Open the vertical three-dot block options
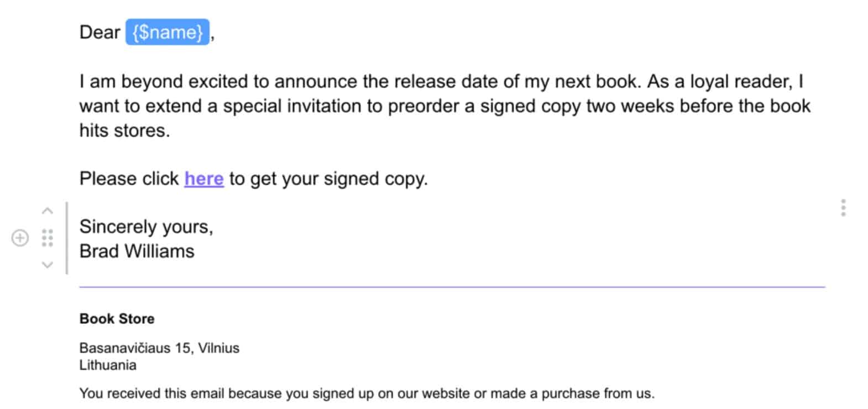Image resolution: width=868 pixels, height=409 pixels. [x=843, y=208]
